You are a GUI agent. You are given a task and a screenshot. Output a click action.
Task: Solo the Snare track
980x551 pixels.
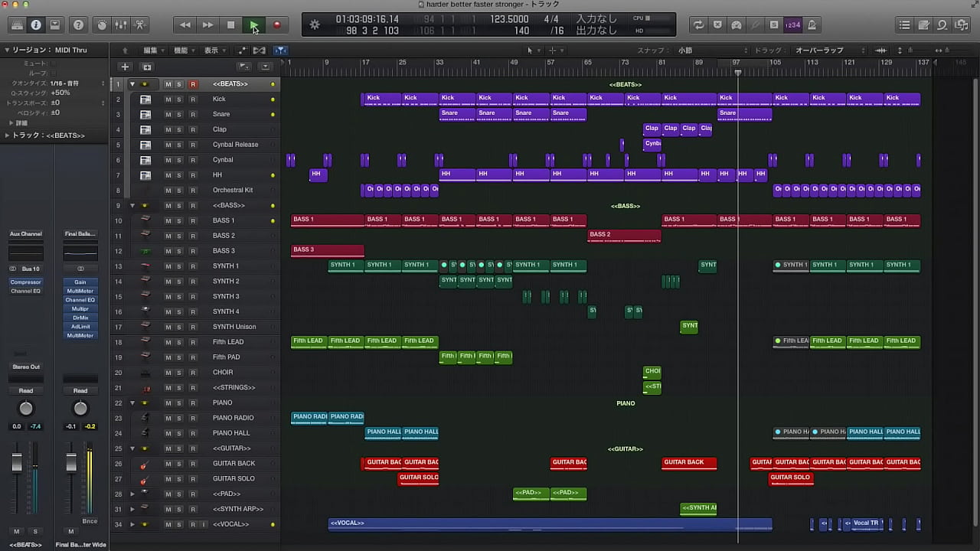[x=179, y=114]
